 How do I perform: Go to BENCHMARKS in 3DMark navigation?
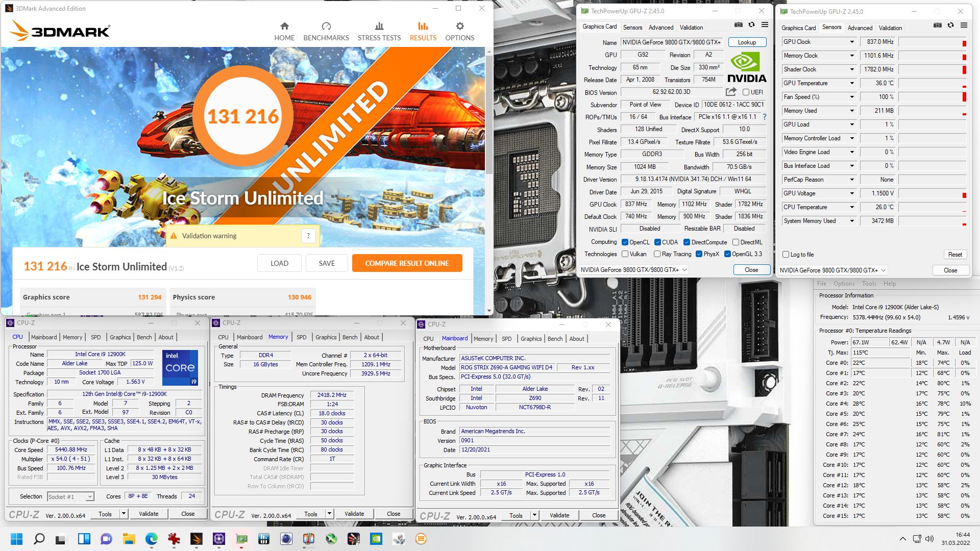pos(326,32)
